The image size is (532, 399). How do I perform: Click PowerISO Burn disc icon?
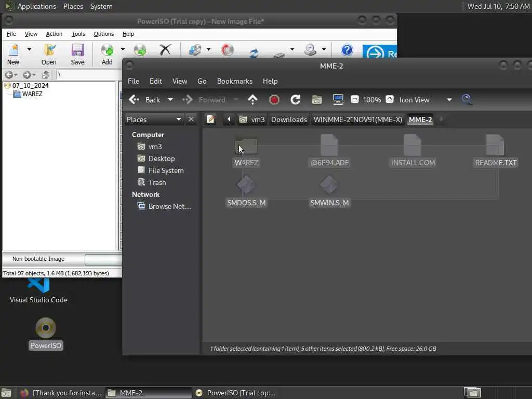point(228,50)
